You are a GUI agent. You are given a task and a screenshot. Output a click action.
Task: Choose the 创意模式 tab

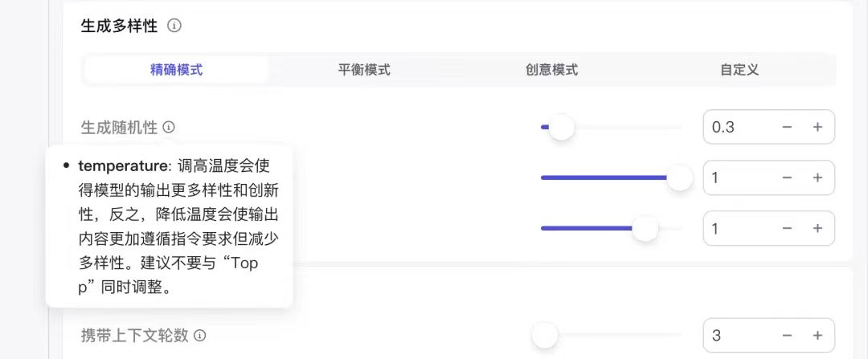(551, 70)
